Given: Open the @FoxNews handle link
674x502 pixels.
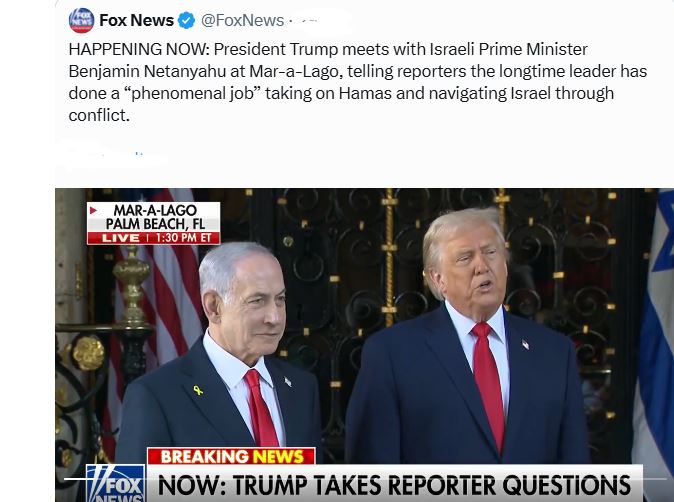Looking at the screenshot, I should (x=242, y=20).
